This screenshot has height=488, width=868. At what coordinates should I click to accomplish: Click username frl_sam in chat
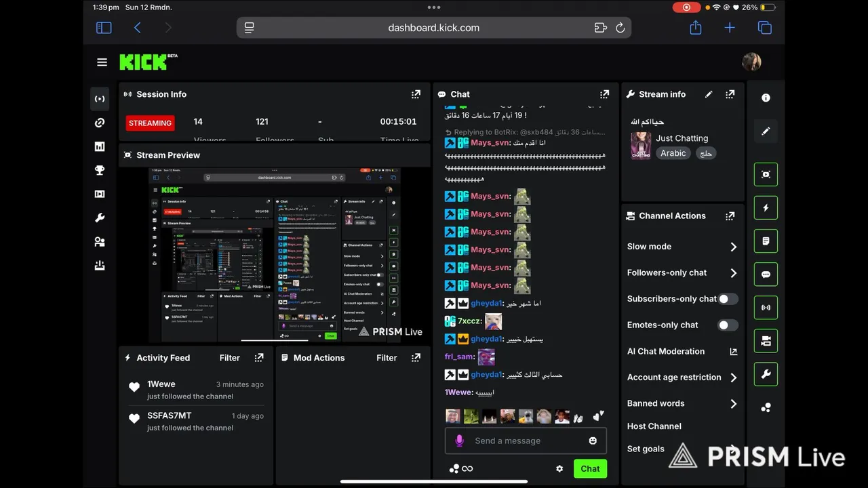[x=459, y=357]
